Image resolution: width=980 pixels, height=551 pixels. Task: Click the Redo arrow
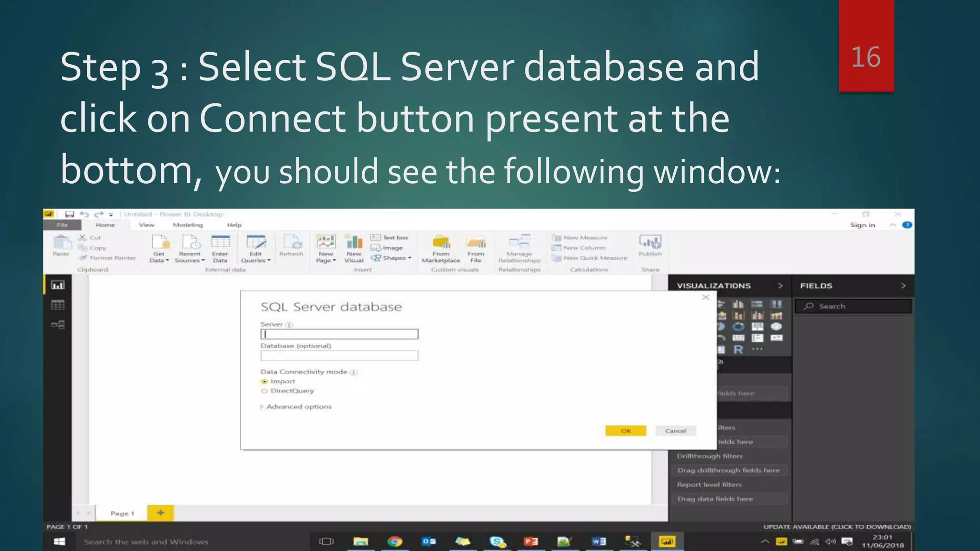coord(99,214)
